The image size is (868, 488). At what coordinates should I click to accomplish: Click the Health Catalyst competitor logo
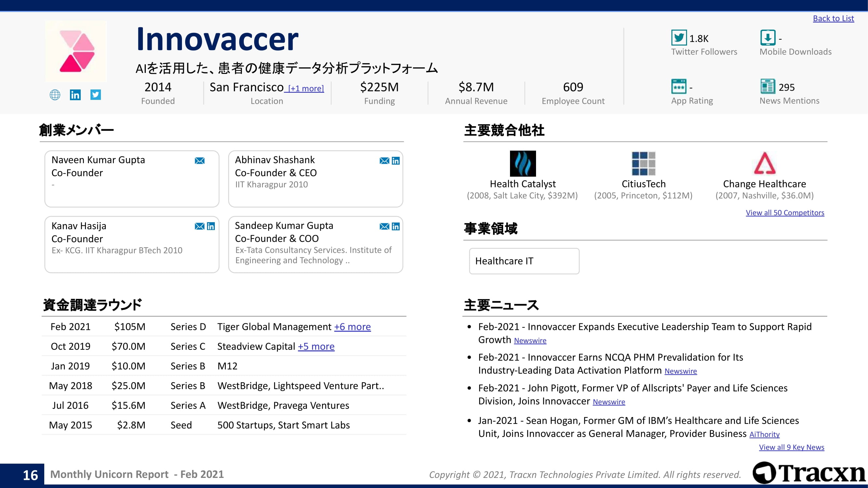(523, 164)
